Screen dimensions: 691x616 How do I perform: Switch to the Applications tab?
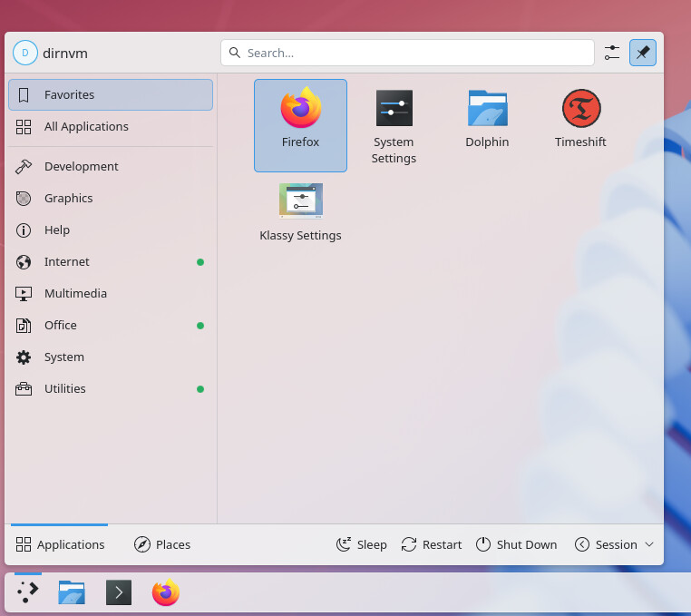(60, 544)
